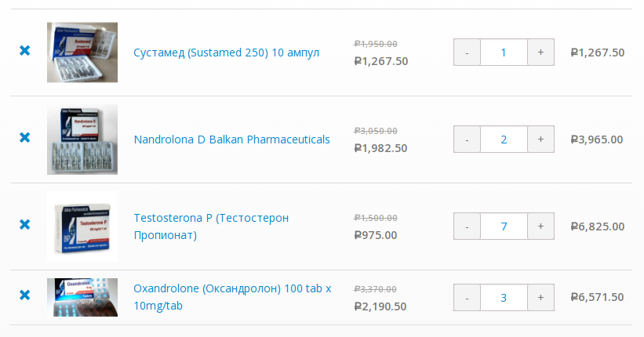This screenshot has width=644, height=337.
Task: Click the Nandrolona D product thumbnail
Action: point(82,140)
